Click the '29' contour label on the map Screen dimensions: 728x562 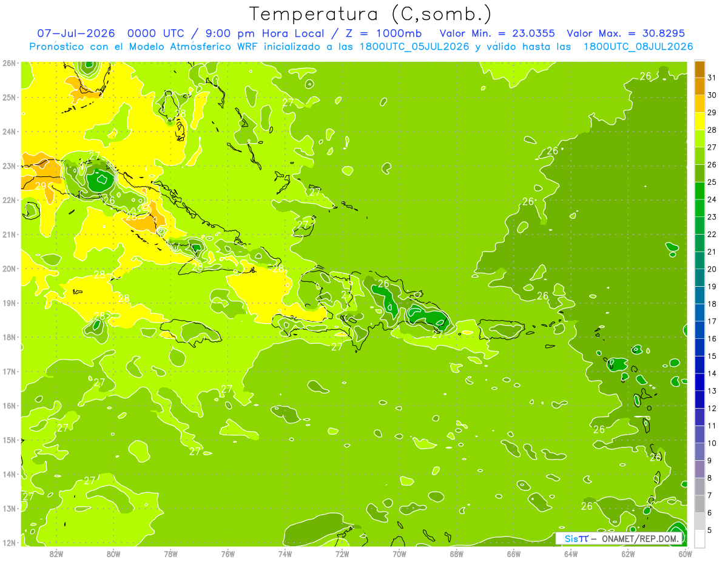(x=41, y=186)
